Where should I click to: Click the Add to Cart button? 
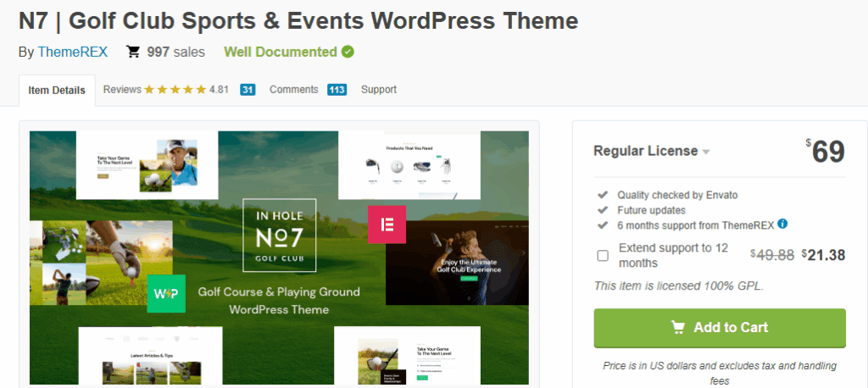720,328
